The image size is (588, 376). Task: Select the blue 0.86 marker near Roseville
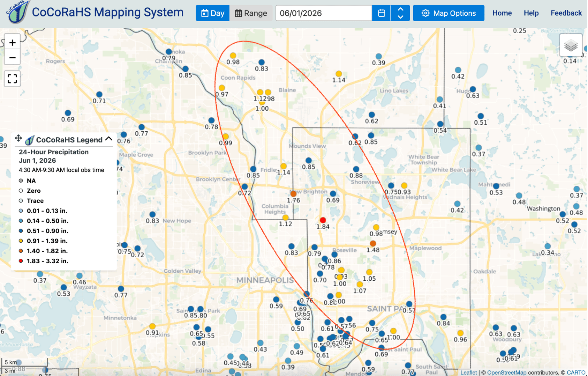pos(334,255)
